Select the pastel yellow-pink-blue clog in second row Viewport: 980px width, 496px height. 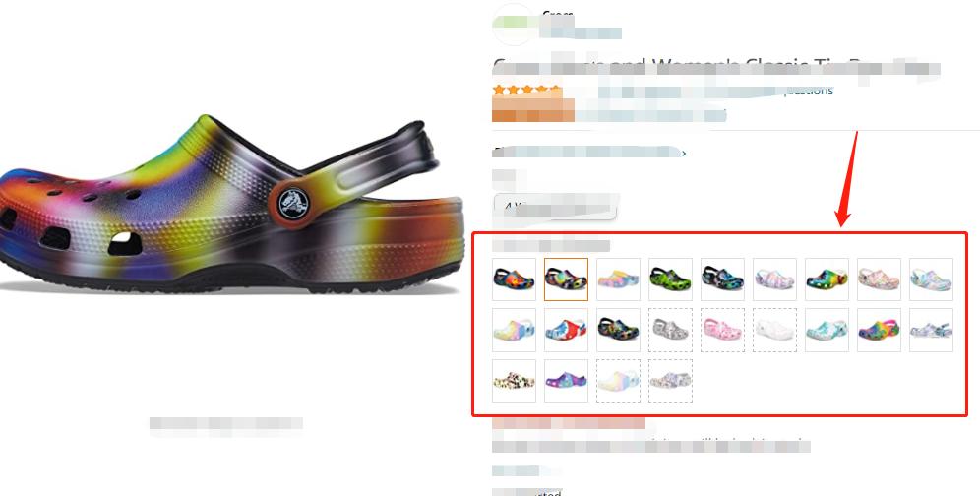coord(514,330)
